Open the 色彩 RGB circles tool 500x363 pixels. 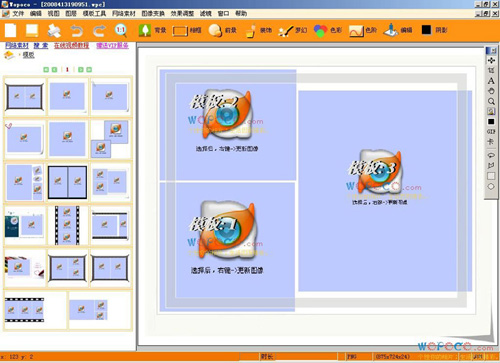tap(320, 31)
